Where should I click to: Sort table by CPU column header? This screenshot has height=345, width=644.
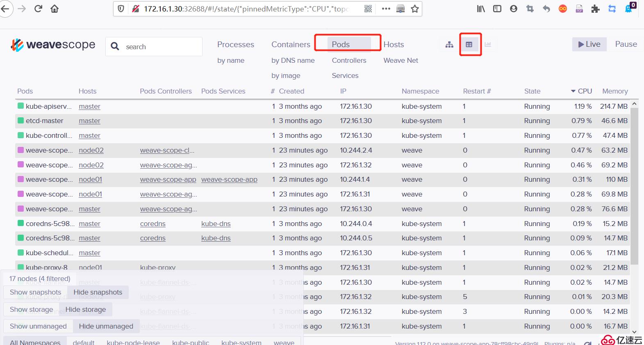[581, 91]
